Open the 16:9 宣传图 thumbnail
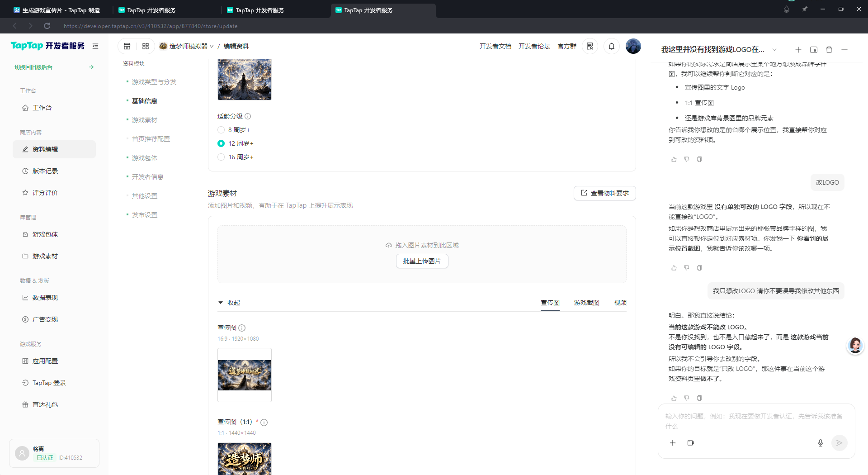 click(245, 375)
